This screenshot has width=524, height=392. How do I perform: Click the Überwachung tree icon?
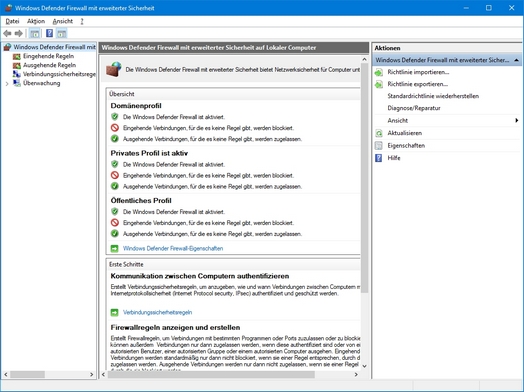coord(17,83)
